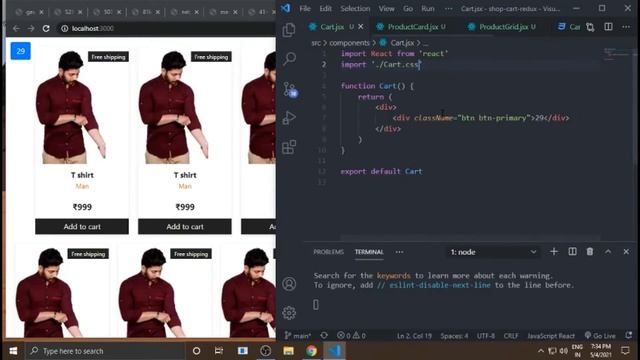The width and height of the screenshot is (640, 360).
Task: Reload the localhost page
Action: [x=46, y=28]
